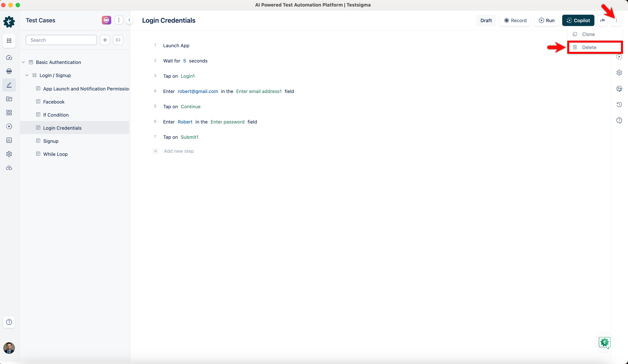The width and height of the screenshot is (628, 364).
Task: Click Add new step
Action: 179,151
